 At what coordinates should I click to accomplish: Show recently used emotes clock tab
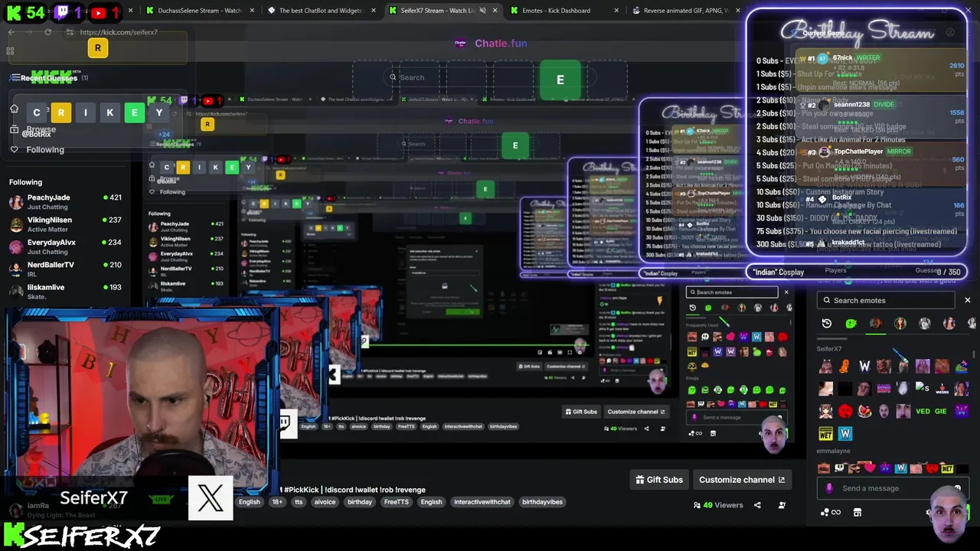pos(827,324)
